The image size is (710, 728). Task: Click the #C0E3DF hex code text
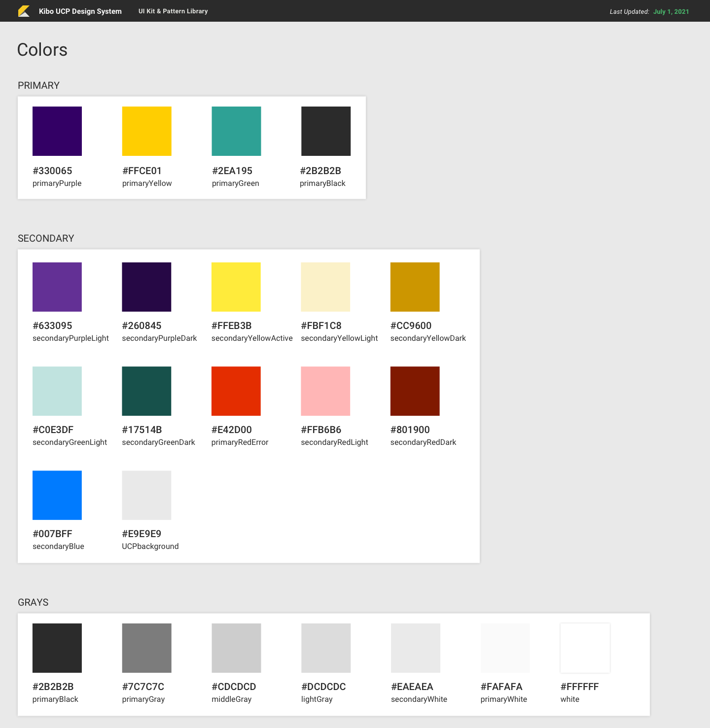pos(53,430)
